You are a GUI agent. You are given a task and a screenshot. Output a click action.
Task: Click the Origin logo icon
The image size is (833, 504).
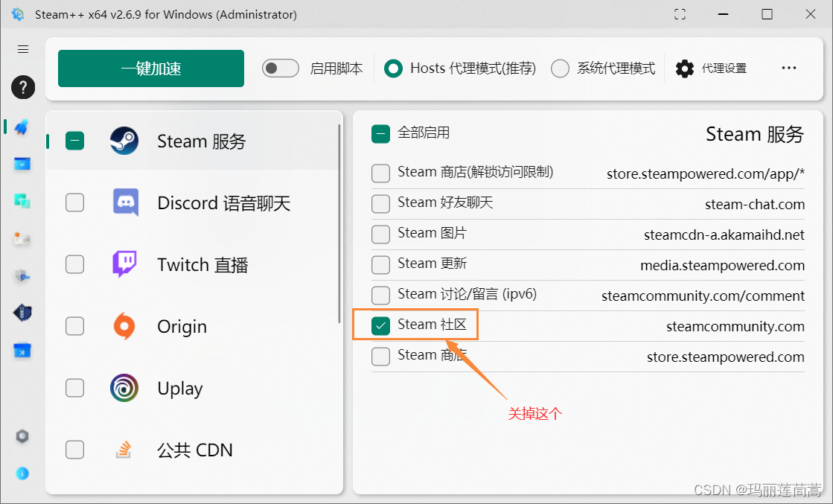tap(124, 325)
